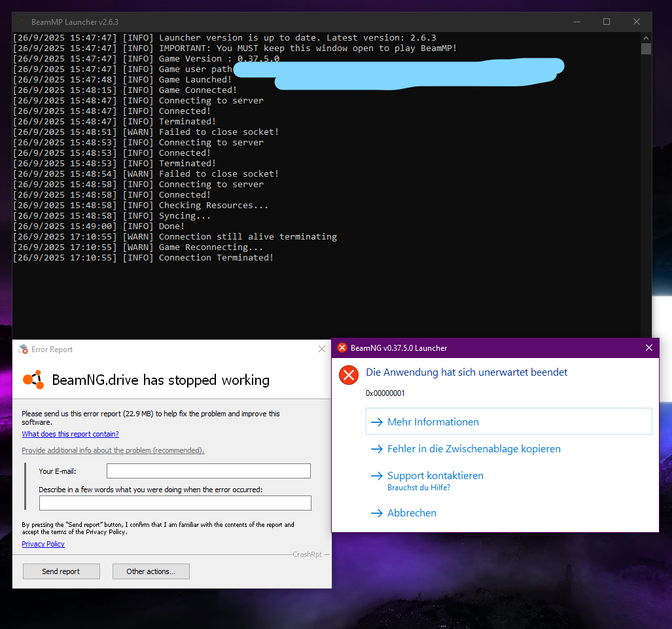Viewport: 672px width, 629px height.
Task: Click Error Report title bar icon
Action: click(x=23, y=349)
